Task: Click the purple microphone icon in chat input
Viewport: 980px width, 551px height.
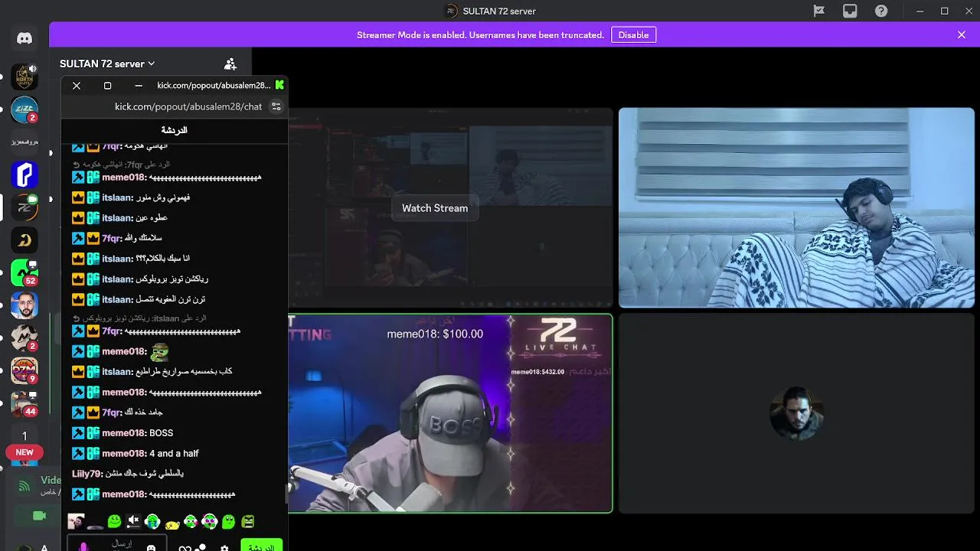Action: click(x=83, y=546)
